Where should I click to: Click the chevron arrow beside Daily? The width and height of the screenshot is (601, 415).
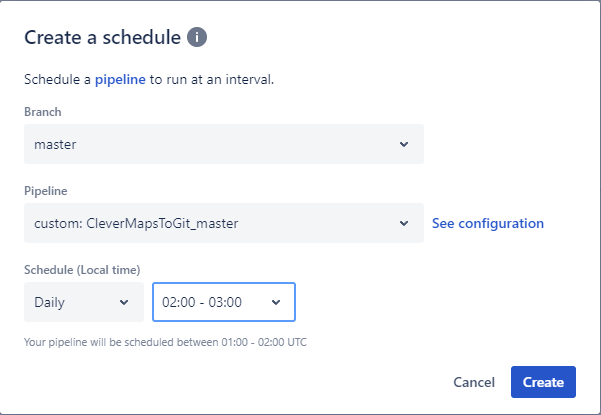[x=124, y=302]
